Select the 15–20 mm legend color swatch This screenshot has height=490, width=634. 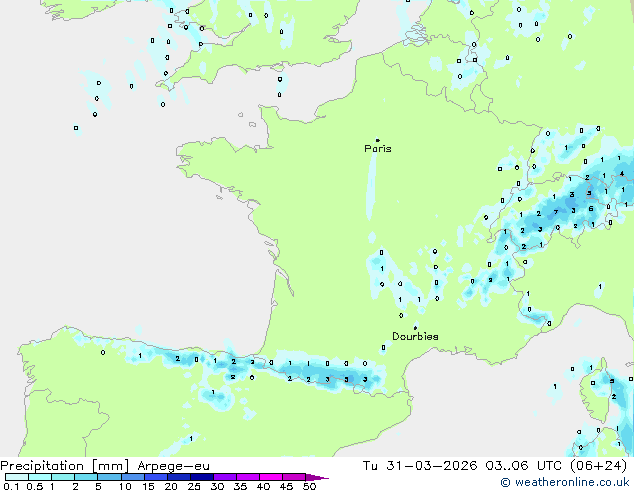pyautogui.click(x=156, y=477)
